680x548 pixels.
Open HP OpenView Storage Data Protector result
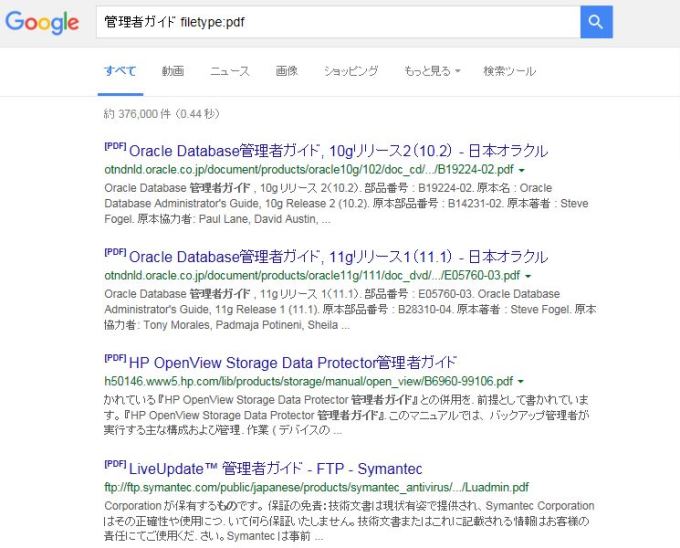tap(293, 362)
